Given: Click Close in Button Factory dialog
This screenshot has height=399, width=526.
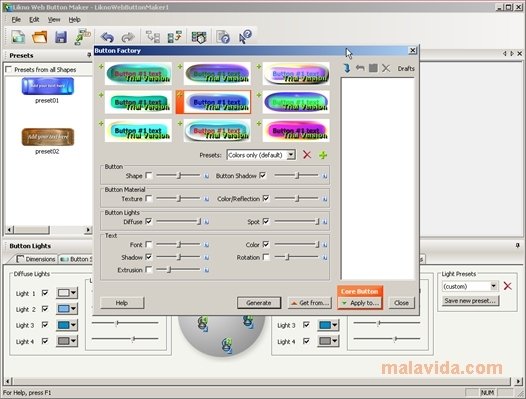Looking at the screenshot, I should pyautogui.click(x=402, y=303).
